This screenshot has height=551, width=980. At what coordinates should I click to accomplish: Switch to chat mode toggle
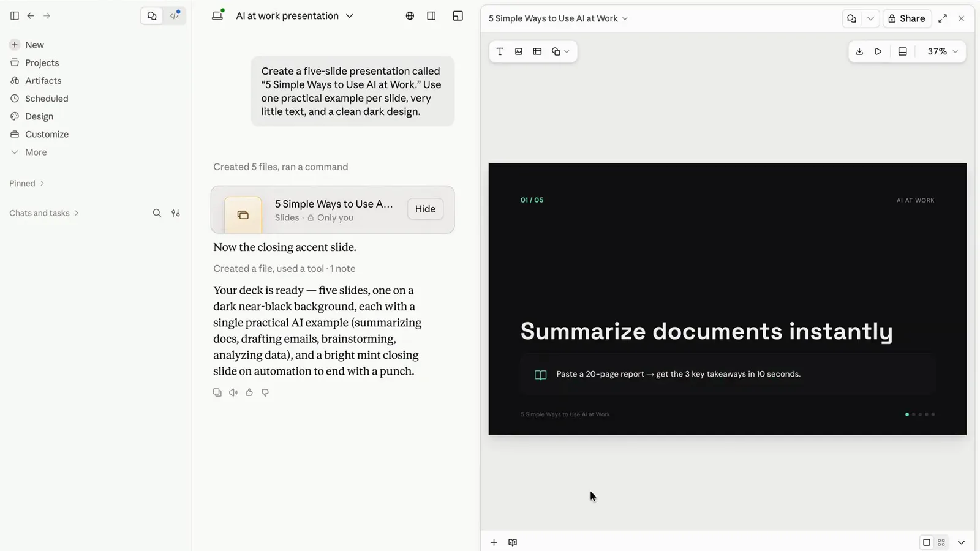(152, 16)
